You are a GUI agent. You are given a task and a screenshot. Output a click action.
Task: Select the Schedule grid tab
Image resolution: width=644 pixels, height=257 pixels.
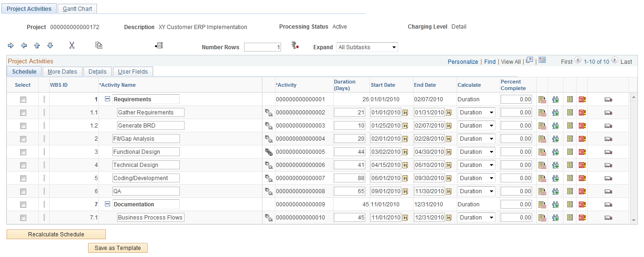pyautogui.click(x=24, y=72)
